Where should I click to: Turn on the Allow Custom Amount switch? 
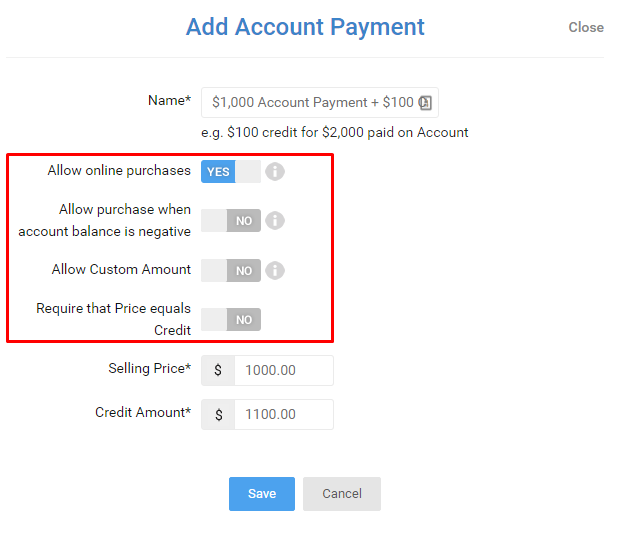tap(231, 271)
